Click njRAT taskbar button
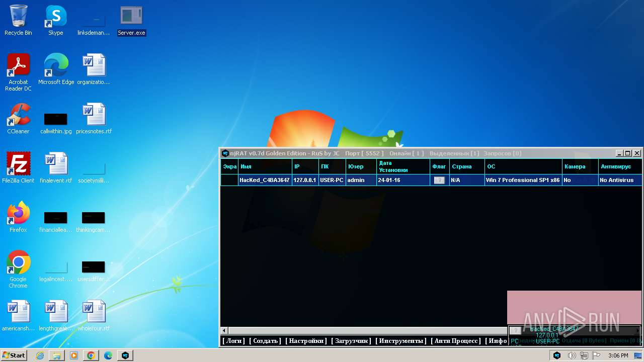The image size is (644, 362). pos(125,355)
